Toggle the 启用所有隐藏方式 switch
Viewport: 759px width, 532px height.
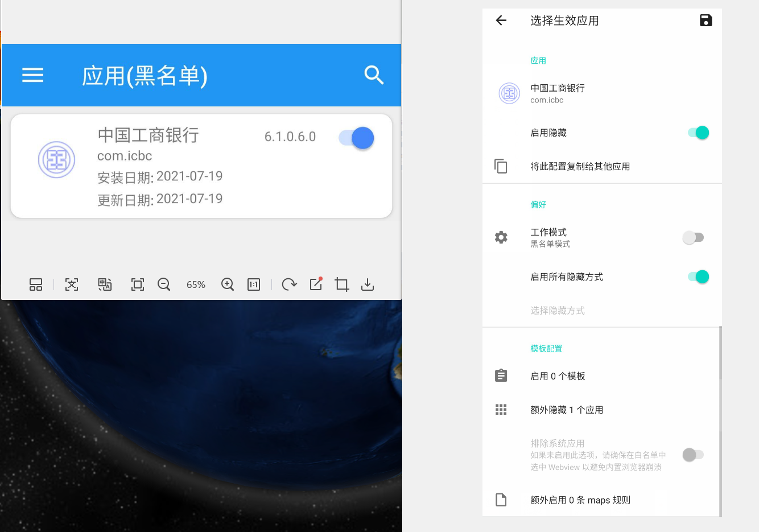[698, 277]
